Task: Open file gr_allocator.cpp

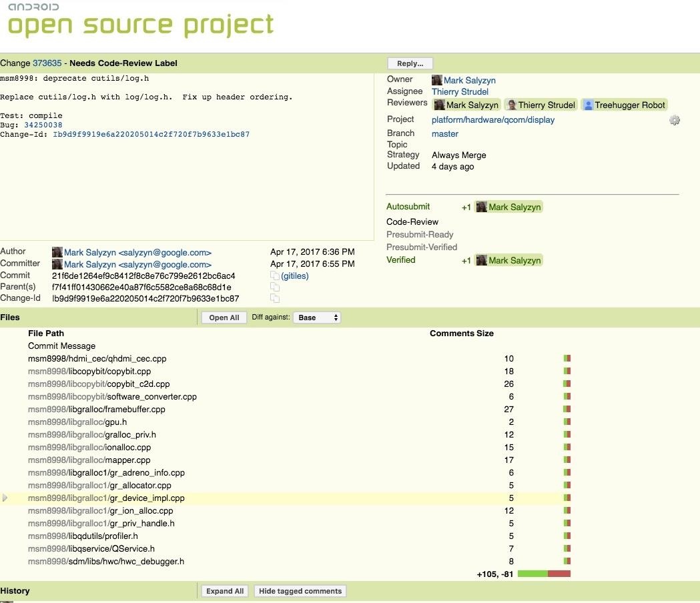Action: (99, 485)
